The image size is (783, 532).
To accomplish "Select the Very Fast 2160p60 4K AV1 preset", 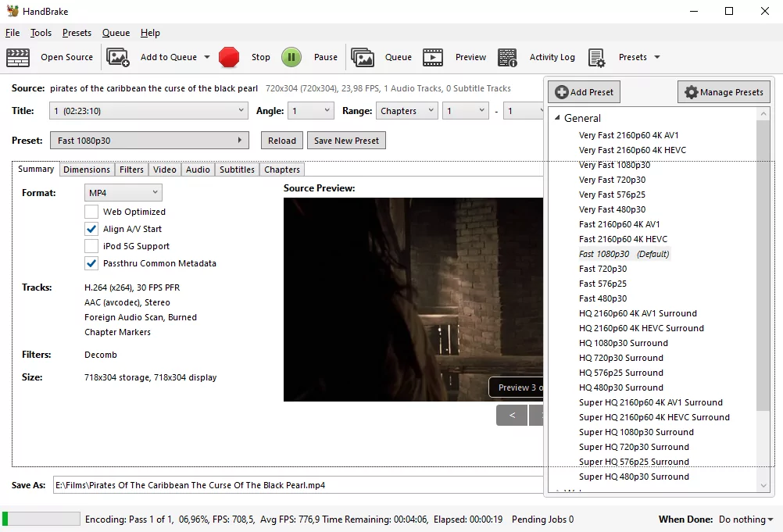I will pos(629,135).
